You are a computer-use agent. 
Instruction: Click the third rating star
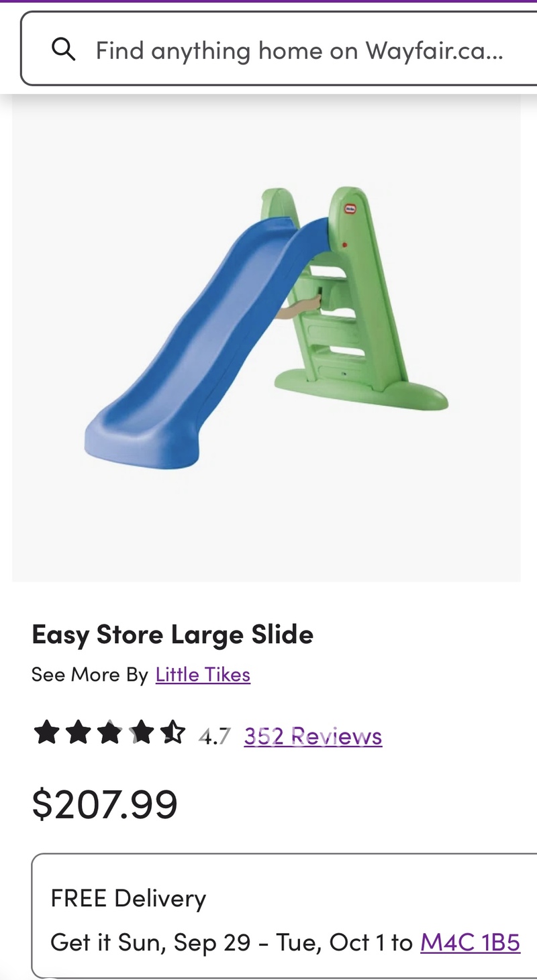[109, 732]
